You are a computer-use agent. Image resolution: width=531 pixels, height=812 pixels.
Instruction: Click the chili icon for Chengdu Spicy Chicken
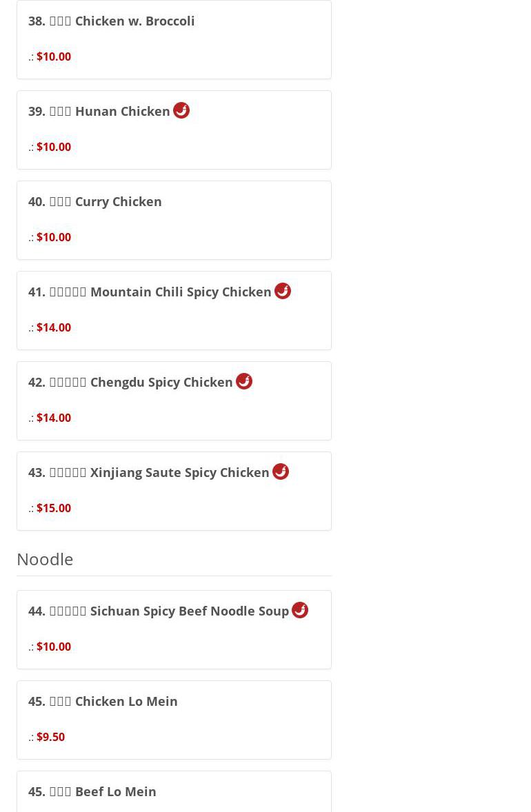coord(244,381)
